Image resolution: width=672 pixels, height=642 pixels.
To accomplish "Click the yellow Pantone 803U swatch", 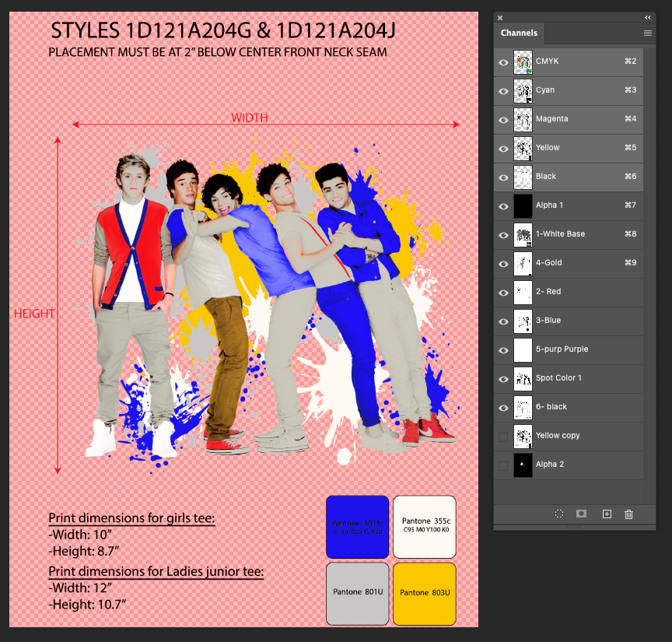I will click(x=425, y=594).
